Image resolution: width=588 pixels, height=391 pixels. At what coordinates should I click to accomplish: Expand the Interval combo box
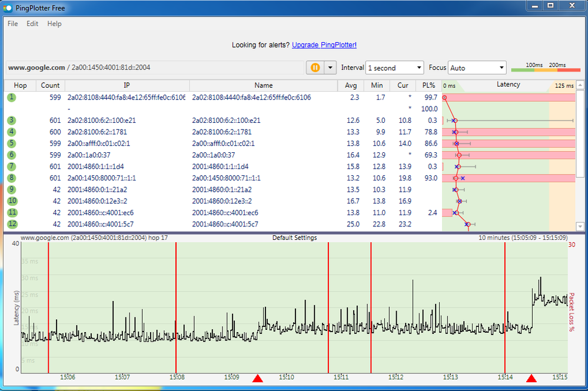coord(394,68)
